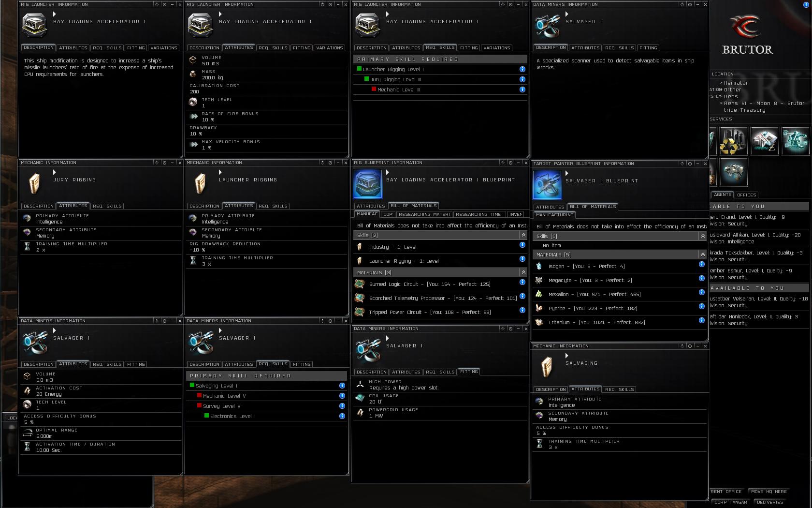Open arrow menu above Bay Loading Accelerator I Blueprint
Screen dimensions: 812x508
pyautogui.click(x=388, y=173)
